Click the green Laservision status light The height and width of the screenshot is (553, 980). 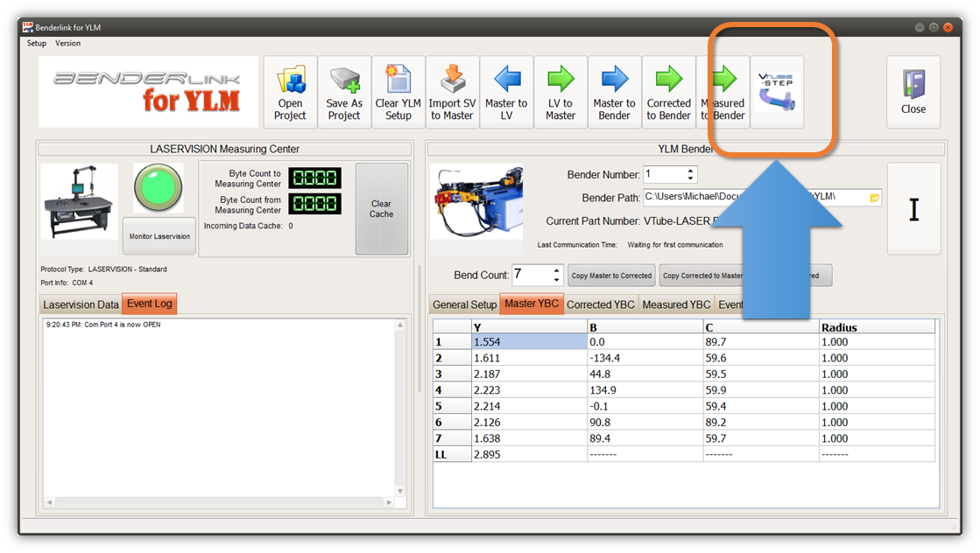coord(159,187)
